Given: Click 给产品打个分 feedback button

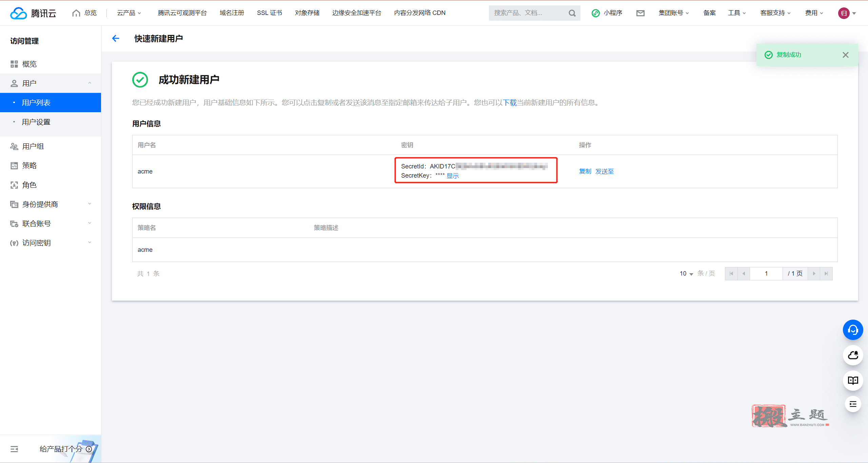Looking at the screenshot, I should pos(66,449).
